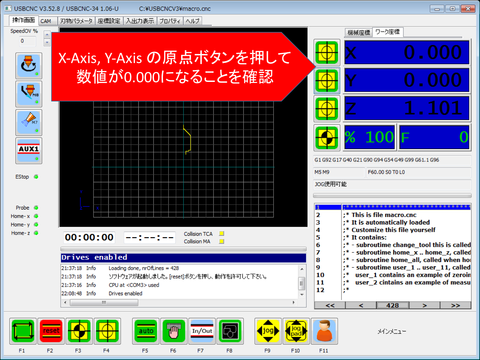Click the F3 home icon
Image resolution: width=480 pixels, height=360 pixels.
79,331
